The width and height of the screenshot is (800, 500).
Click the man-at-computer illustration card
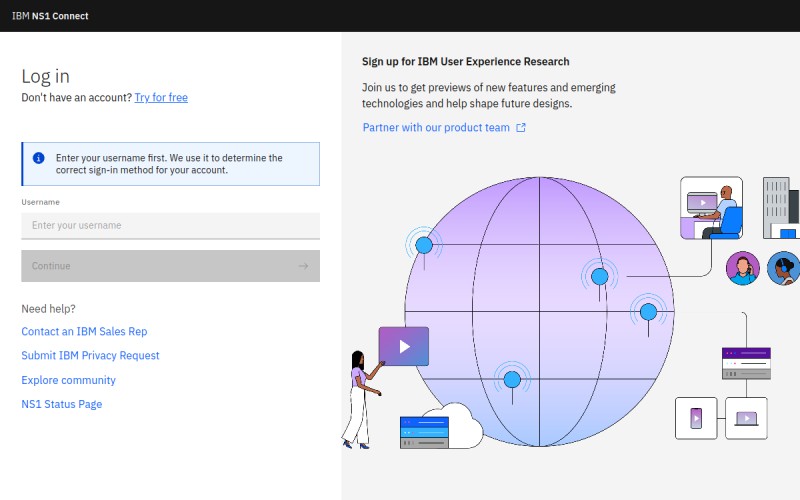[711, 208]
